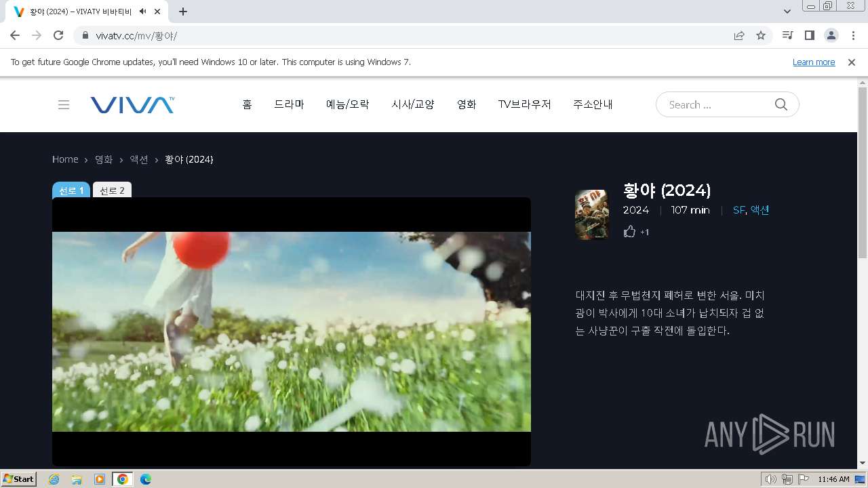Click the page vertical scrollbar thumb
The width and height of the screenshot is (868, 488).
863,172
